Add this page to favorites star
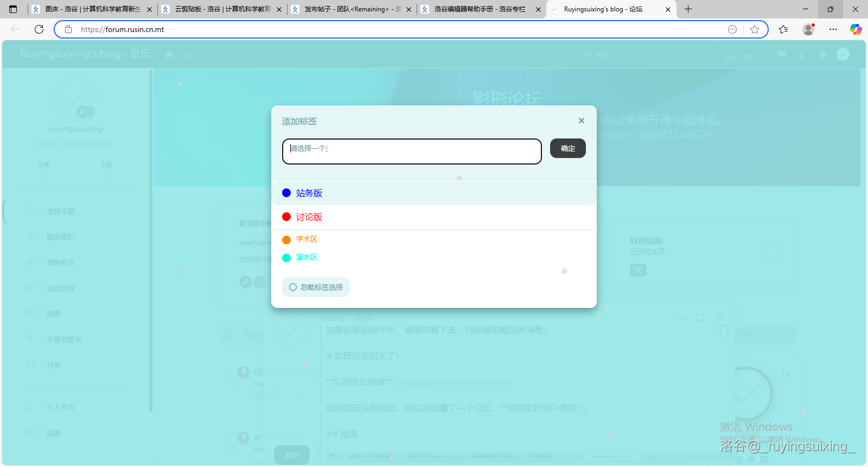The image size is (868, 467). 754,29
